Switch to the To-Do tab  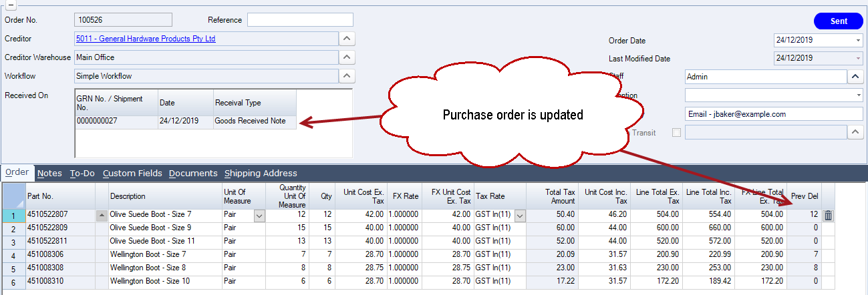(x=82, y=173)
